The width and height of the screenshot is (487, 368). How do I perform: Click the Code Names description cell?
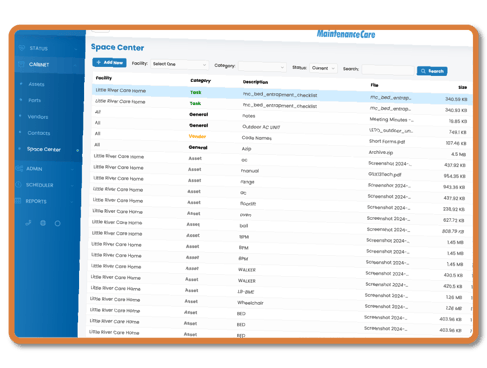click(257, 138)
